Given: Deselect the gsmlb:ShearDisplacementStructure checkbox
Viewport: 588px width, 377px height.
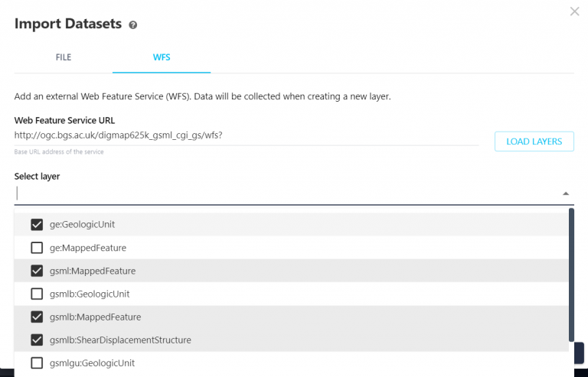Looking at the screenshot, I should (x=37, y=340).
